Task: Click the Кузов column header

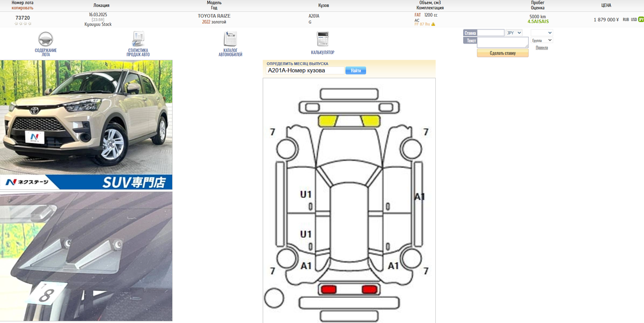Action: [324, 5]
